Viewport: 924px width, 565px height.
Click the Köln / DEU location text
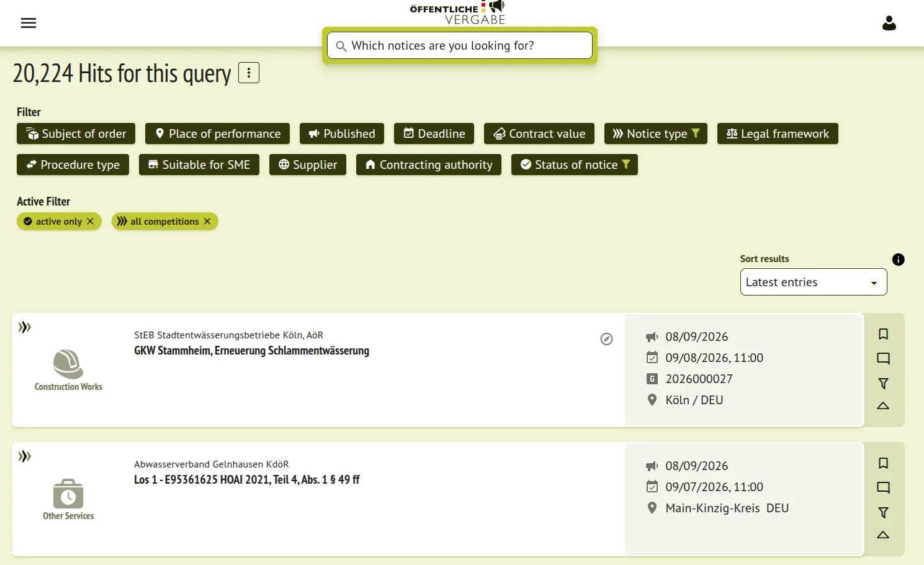[x=694, y=400]
